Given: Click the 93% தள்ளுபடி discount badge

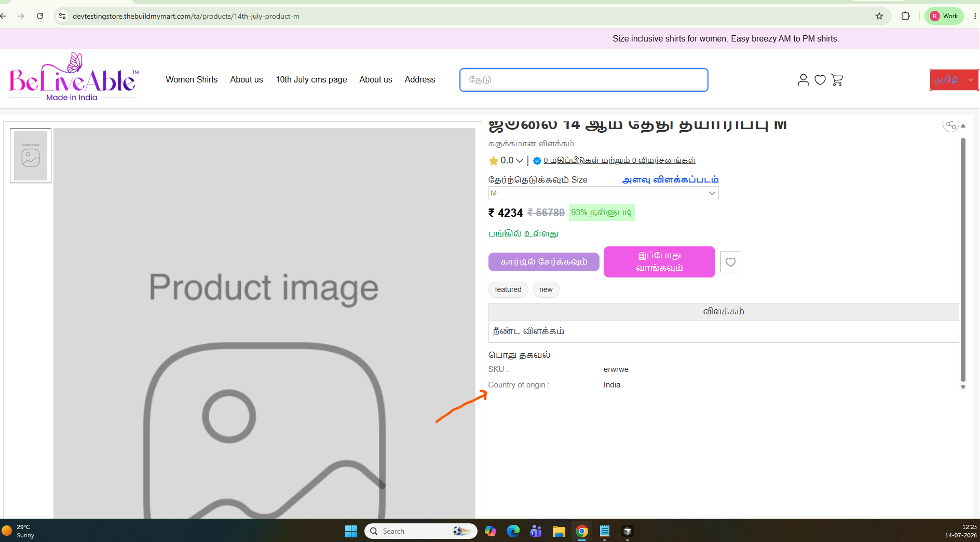Looking at the screenshot, I should [x=602, y=213].
